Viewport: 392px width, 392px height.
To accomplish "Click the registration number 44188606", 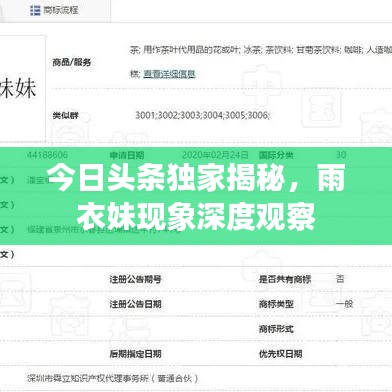I will [47, 155].
